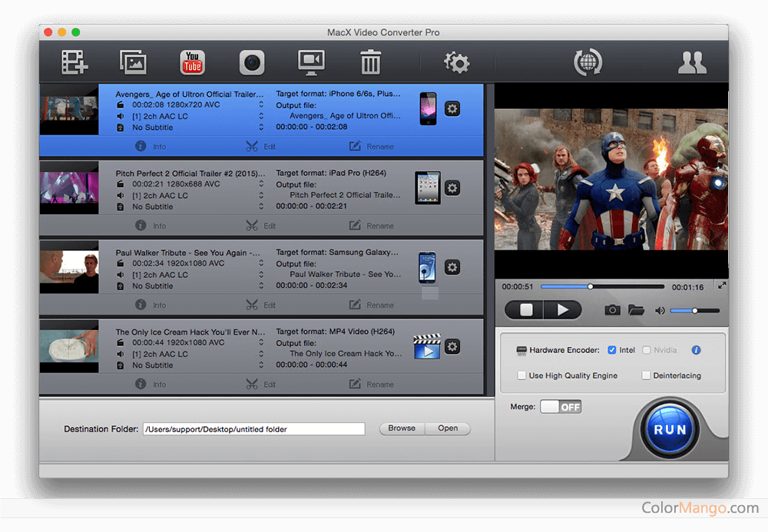Select the Avengers trailer thumbnail
Screen dimensions: 768x532
point(69,109)
